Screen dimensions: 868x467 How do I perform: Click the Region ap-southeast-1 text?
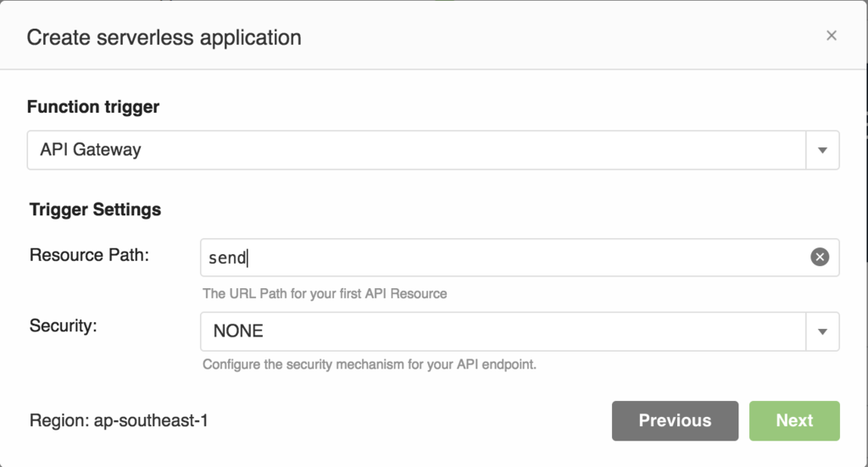119,420
